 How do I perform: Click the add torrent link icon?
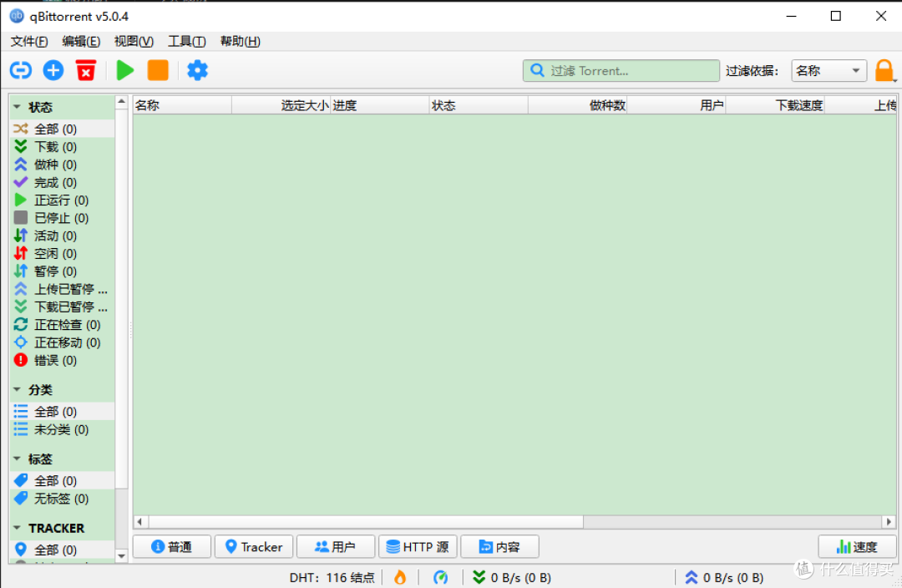pos(21,70)
